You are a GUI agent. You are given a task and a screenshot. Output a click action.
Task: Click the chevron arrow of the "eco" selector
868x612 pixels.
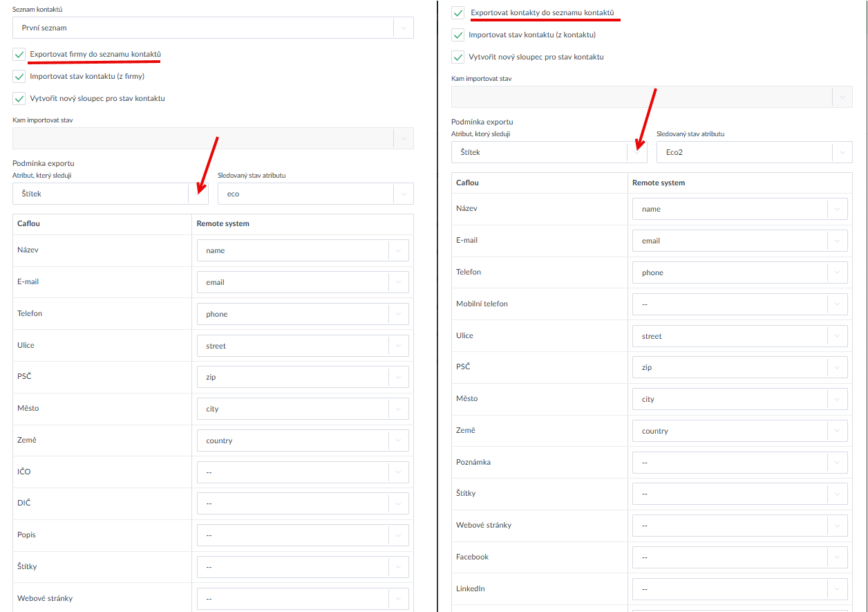click(x=404, y=194)
